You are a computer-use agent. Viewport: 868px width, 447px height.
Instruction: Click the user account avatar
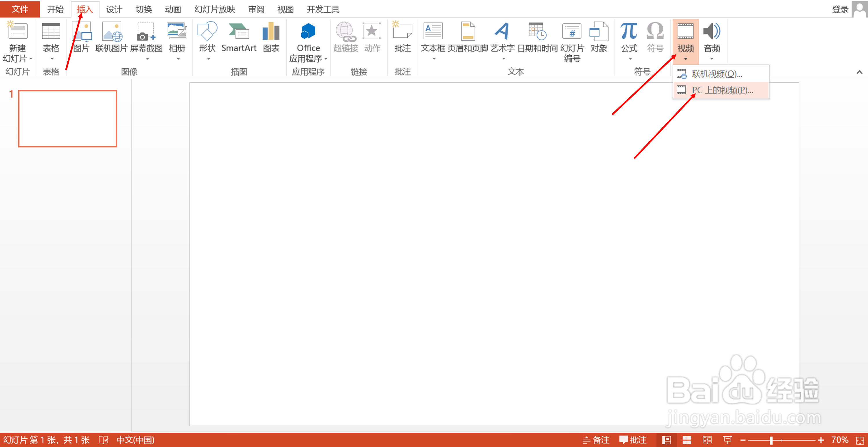[x=860, y=9]
